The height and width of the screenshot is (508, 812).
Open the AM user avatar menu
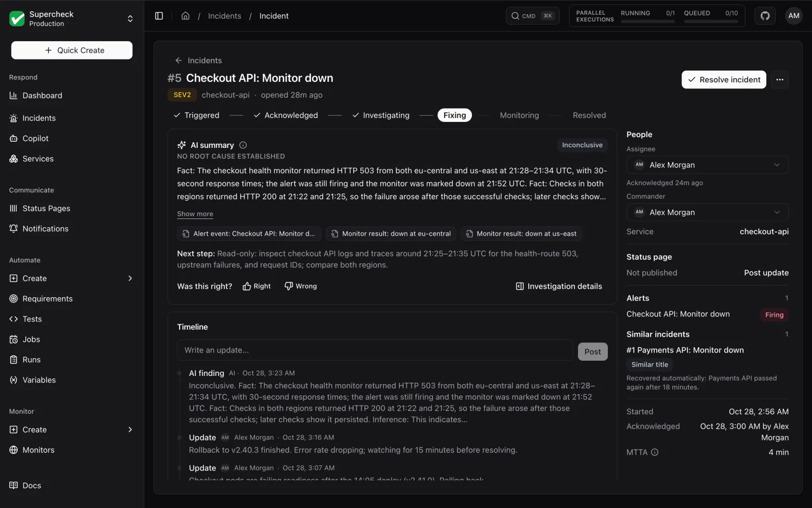point(794,16)
